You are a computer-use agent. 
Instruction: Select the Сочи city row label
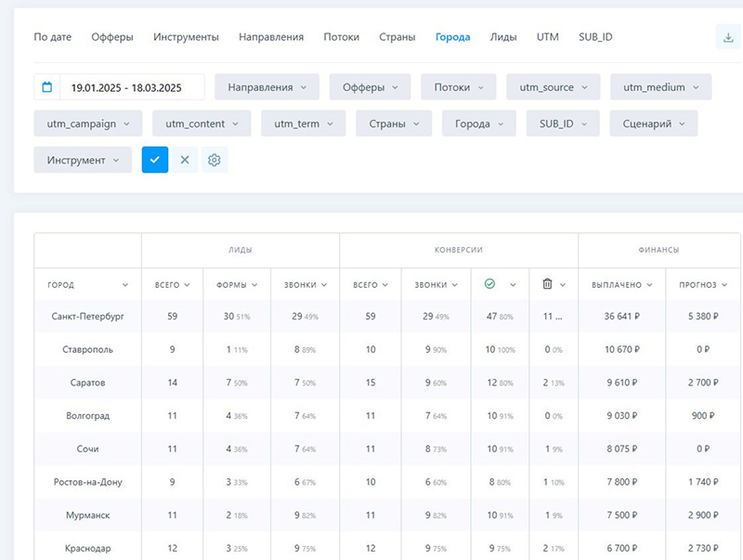[x=87, y=449]
